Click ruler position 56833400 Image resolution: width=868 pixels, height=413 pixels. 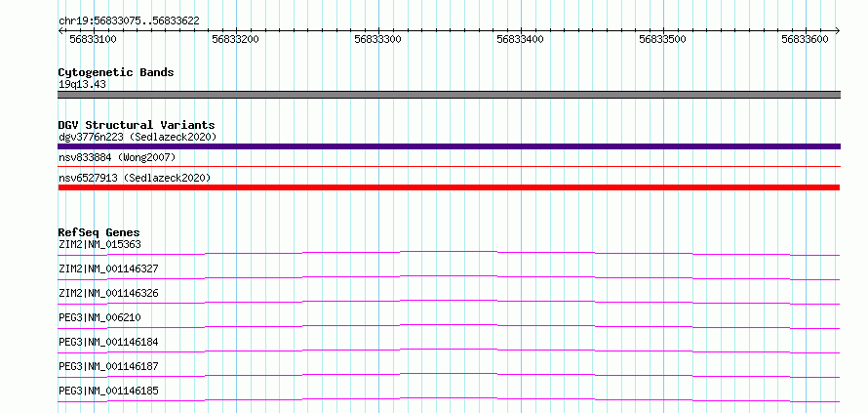click(x=520, y=39)
